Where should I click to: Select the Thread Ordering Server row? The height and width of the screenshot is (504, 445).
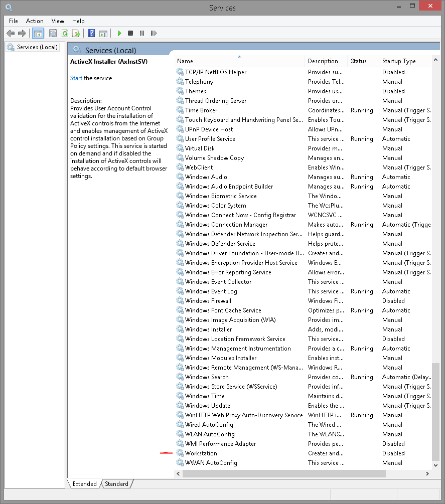pyautogui.click(x=303, y=101)
